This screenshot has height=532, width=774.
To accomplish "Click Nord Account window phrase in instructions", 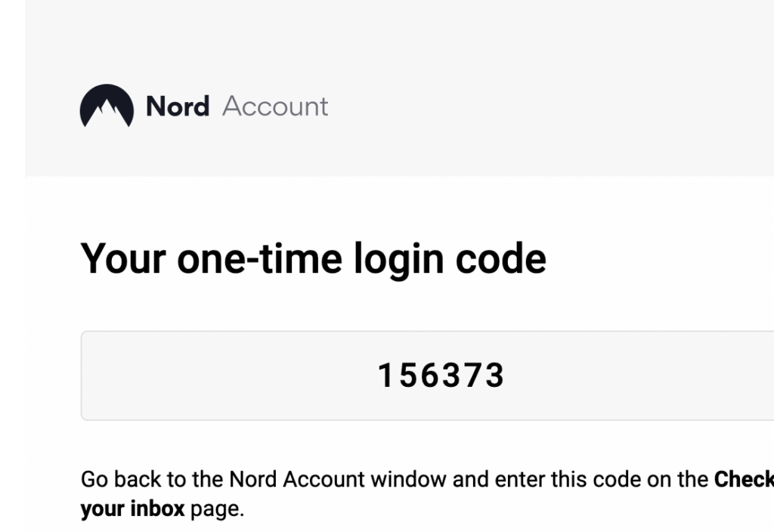I will tap(338, 479).
